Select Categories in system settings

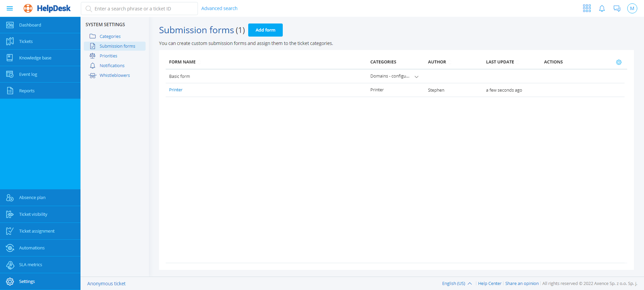110,36
